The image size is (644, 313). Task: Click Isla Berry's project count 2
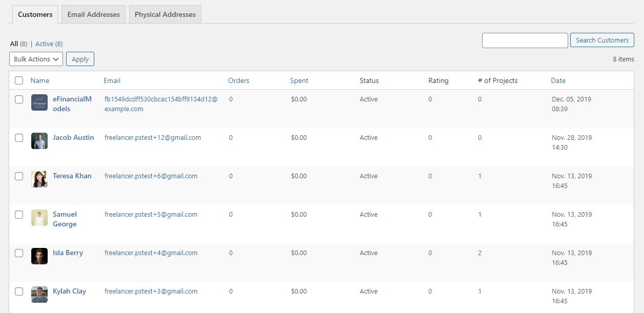click(x=480, y=253)
